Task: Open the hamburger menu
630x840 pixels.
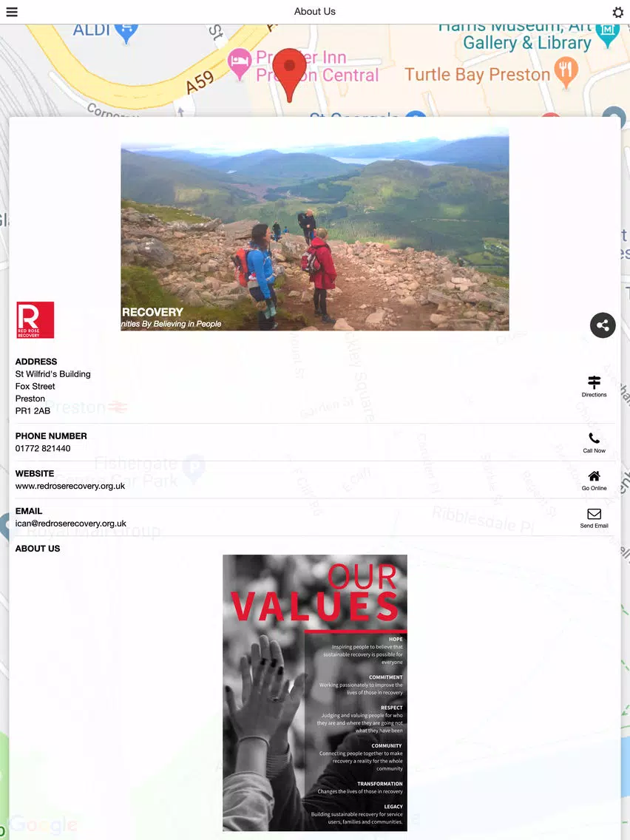Action: coord(12,12)
